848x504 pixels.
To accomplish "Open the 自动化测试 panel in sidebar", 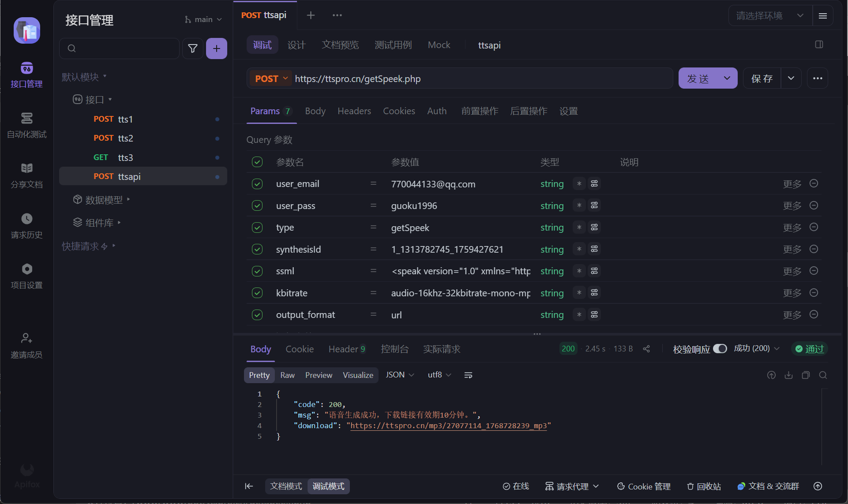I will tap(26, 126).
